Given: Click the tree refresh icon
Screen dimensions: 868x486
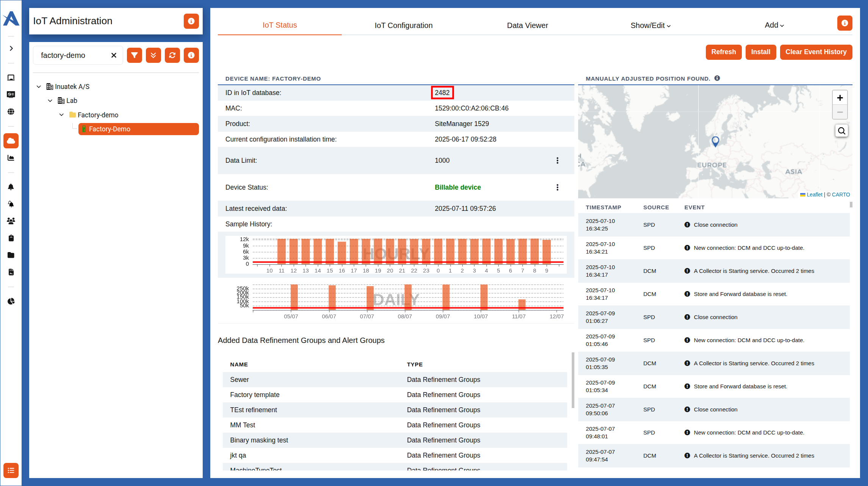Looking at the screenshot, I should pyautogui.click(x=172, y=55).
